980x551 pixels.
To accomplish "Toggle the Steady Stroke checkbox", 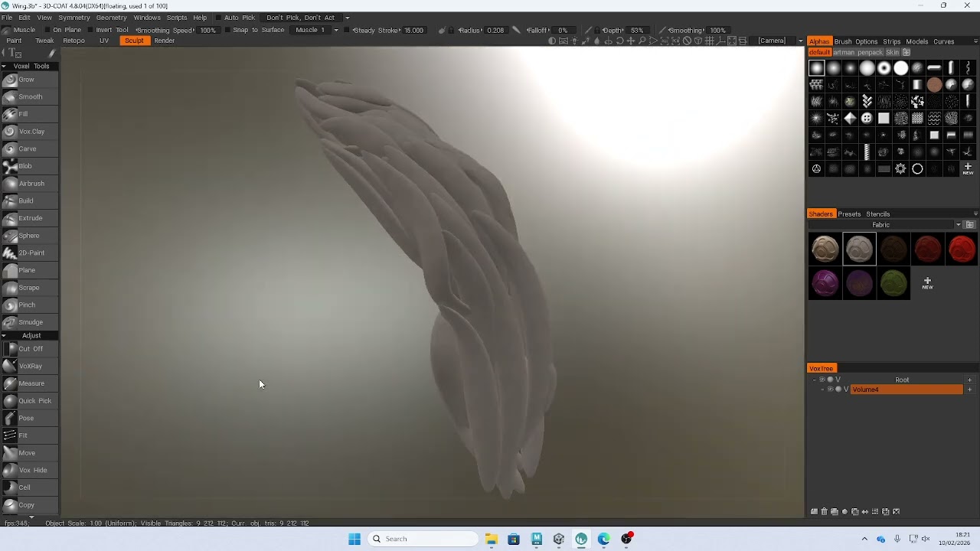I will (x=348, y=30).
